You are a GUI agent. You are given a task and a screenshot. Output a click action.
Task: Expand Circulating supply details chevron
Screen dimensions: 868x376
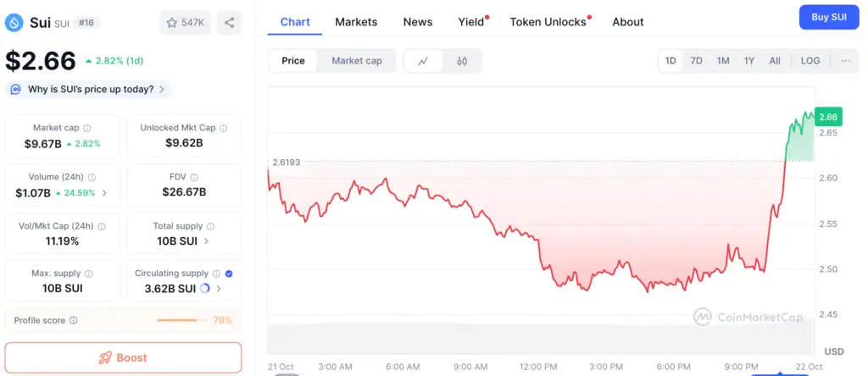pyautogui.click(x=220, y=289)
